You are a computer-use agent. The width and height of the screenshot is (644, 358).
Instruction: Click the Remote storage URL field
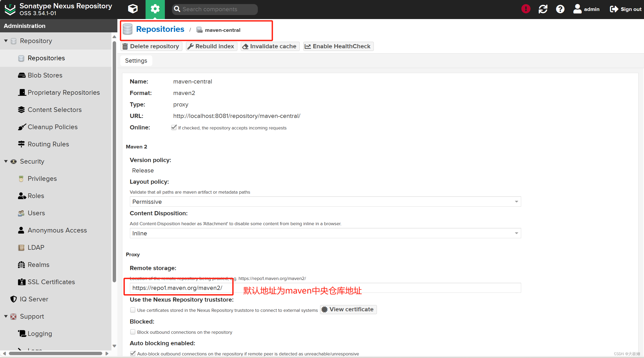coord(325,288)
